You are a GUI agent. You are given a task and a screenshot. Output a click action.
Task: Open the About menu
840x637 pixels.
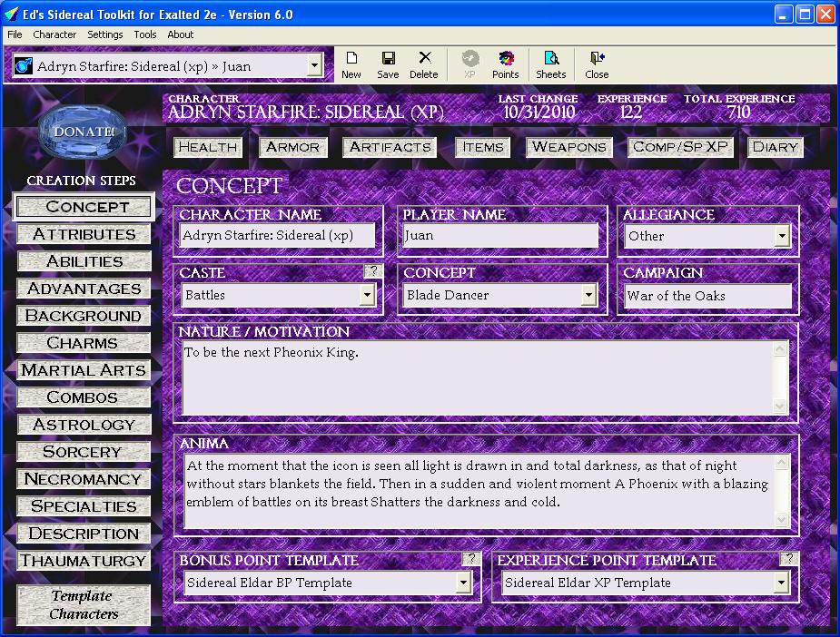point(180,34)
